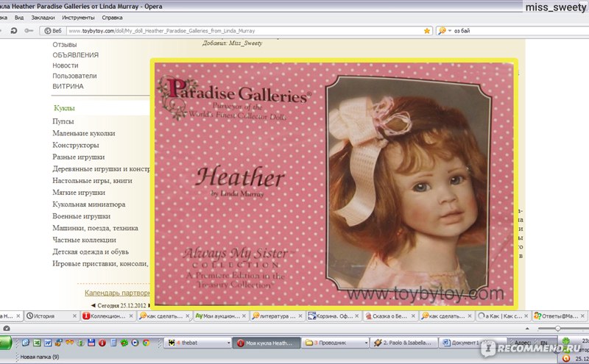Open the Инструменты menu

[78, 18]
